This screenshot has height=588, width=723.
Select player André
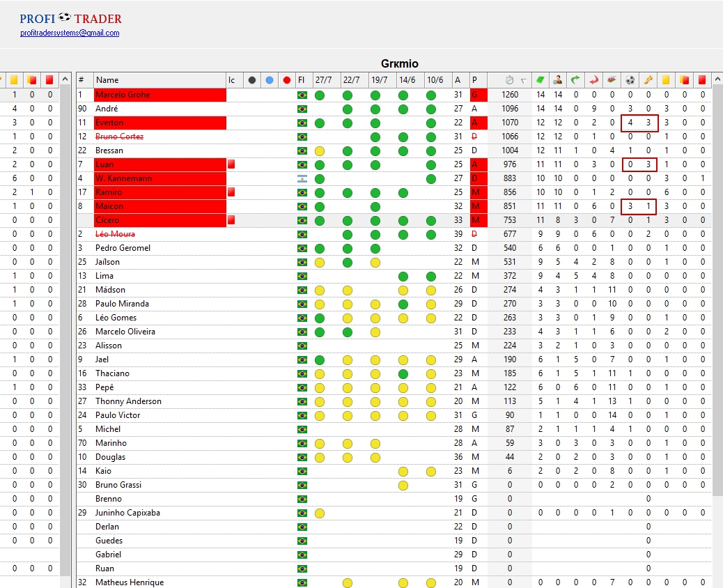107,109
